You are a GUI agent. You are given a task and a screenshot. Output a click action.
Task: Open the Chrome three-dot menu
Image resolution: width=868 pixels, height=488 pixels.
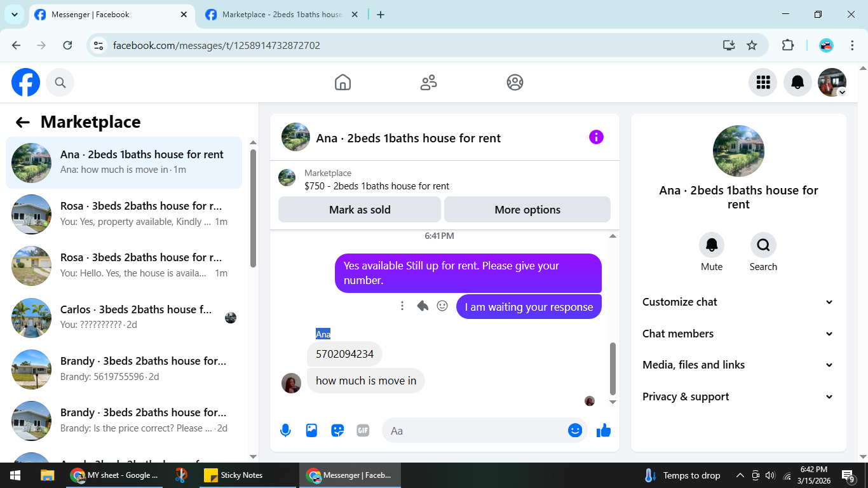pyautogui.click(x=853, y=45)
